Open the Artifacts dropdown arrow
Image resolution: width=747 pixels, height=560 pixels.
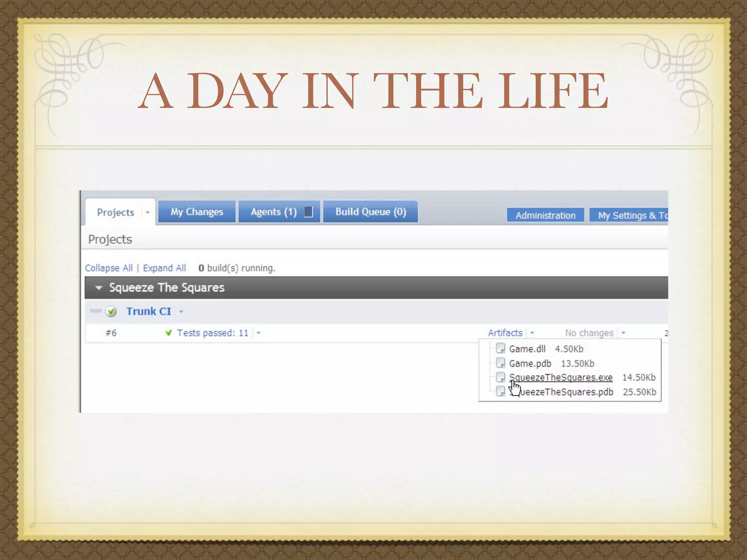tap(532, 333)
